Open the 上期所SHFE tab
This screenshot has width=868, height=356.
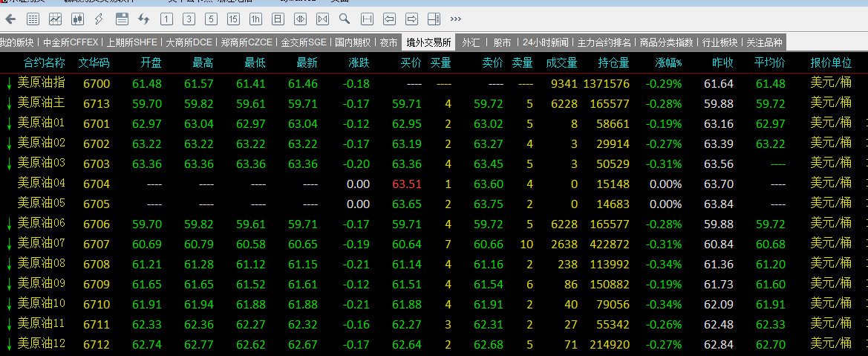click(x=131, y=42)
